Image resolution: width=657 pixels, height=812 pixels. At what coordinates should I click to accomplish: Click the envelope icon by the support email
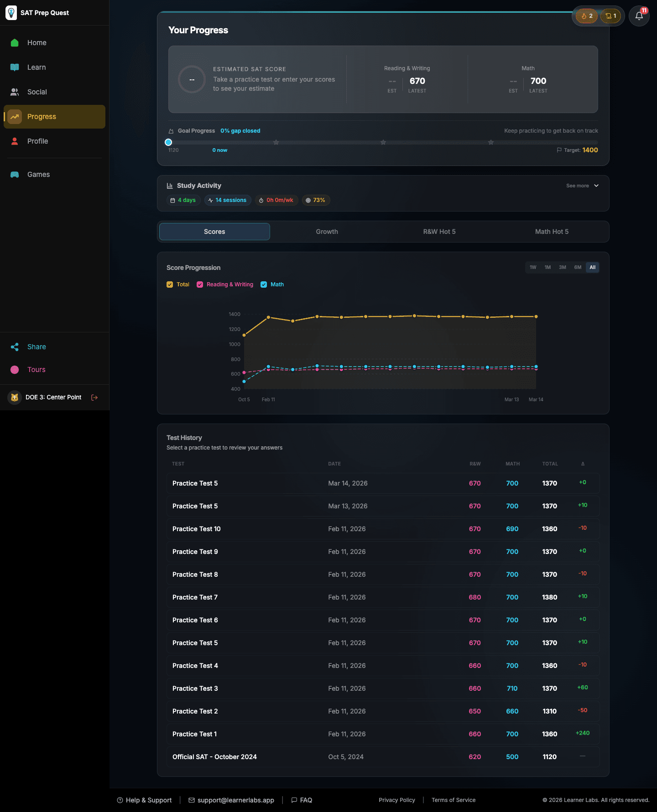pyautogui.click(x=192, y=800)
